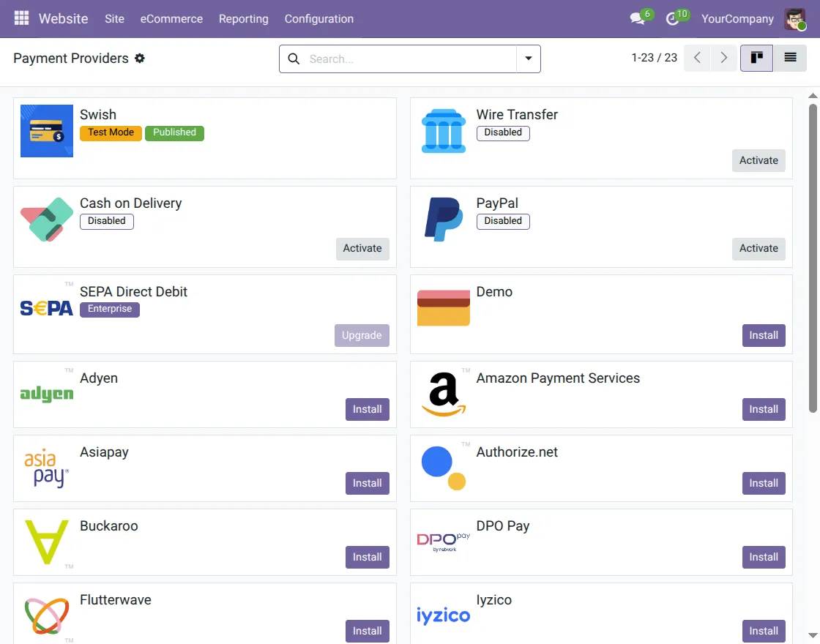The image size is (820, 644).
Task: Open the Amazon Payment Services title
Action: pyautogui.click(x=558, y=378)
